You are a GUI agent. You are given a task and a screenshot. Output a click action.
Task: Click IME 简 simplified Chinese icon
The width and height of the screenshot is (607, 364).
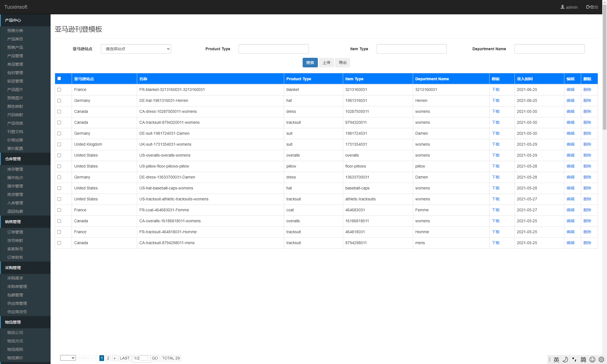583,360
